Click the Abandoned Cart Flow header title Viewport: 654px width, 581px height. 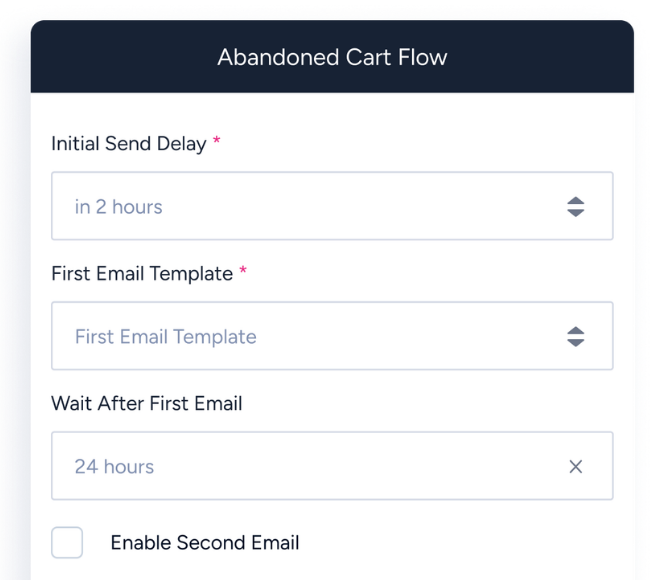332,57
